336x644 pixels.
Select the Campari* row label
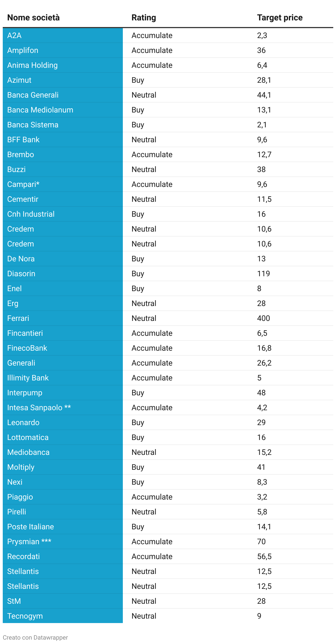[23, 184]
